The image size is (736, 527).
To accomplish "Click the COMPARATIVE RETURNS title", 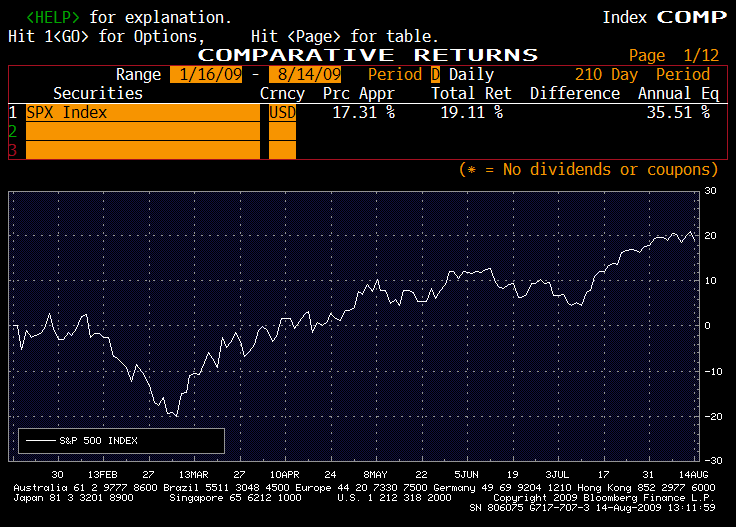I will (x=368, y=55).
